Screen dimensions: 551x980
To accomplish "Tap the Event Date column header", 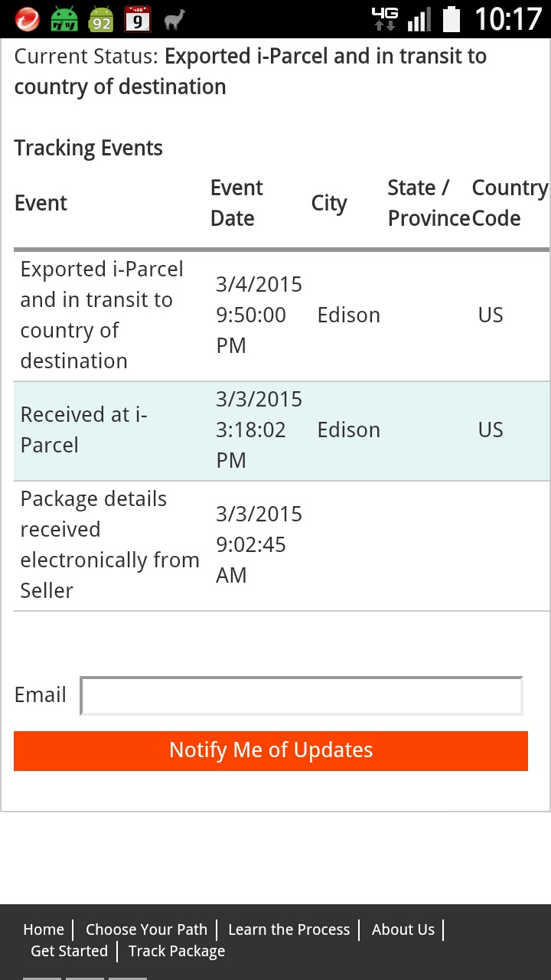I will coord(236,203).
